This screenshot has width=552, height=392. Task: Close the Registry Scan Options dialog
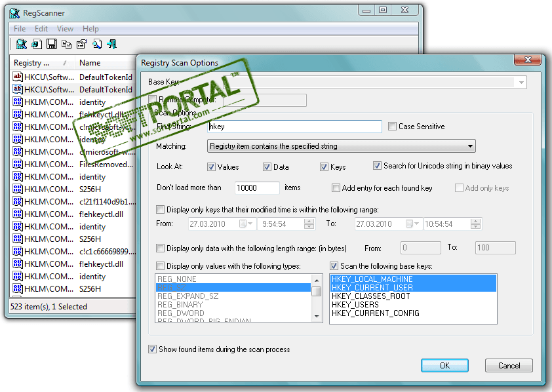(x=527, y=60)
